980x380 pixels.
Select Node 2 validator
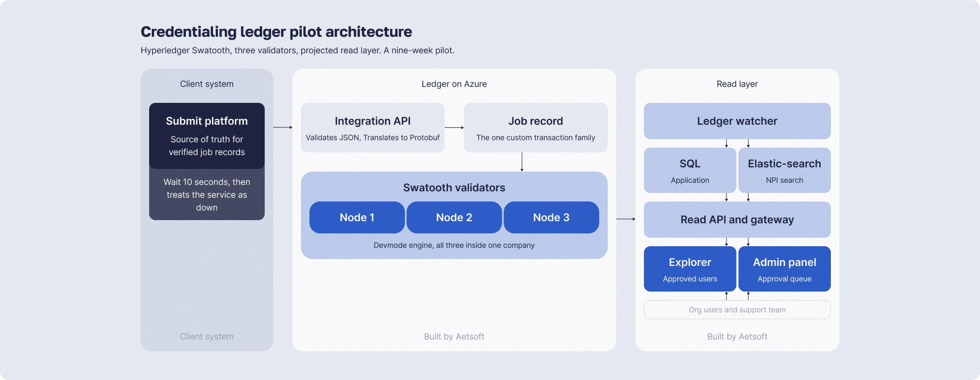454,217
